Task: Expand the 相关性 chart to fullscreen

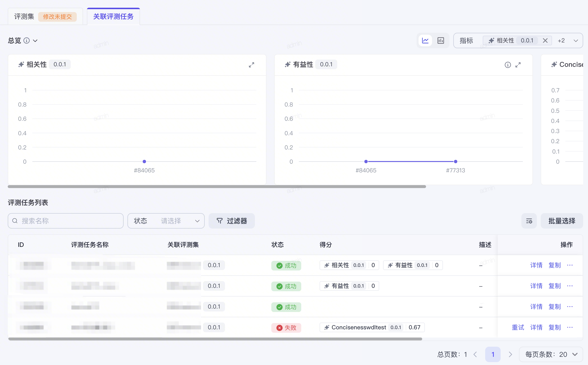Action: [x=251, y=65]
